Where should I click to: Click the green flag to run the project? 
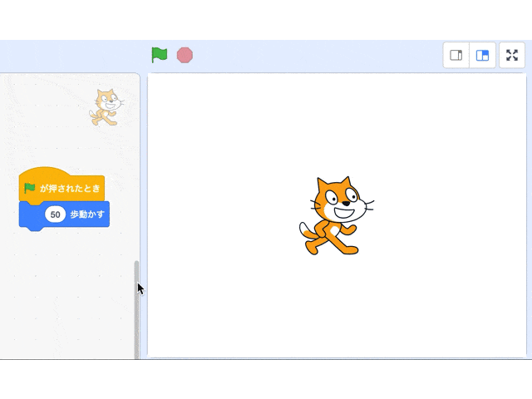[x=159, y=55]
